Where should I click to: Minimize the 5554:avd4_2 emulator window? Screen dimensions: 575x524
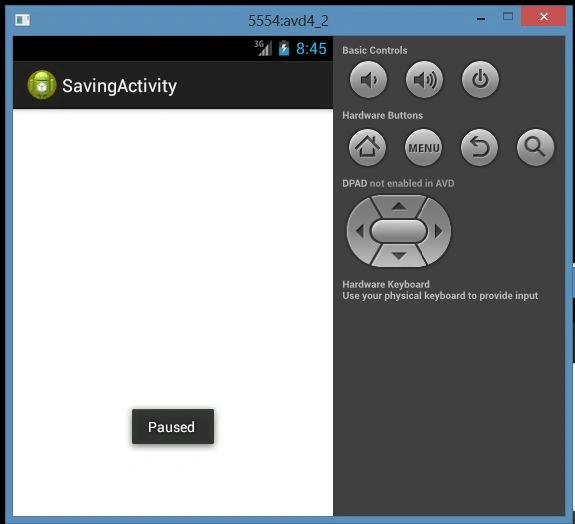coord(481,19)
